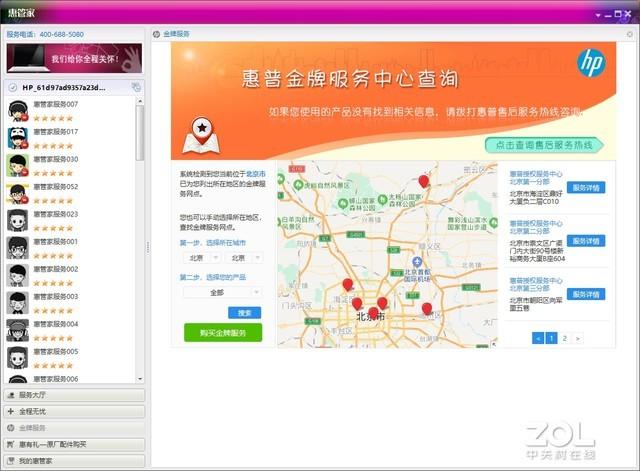The image size is (640, 471).
Task: Open avatar of 惠管家服务017
Action: click(18, 138)
